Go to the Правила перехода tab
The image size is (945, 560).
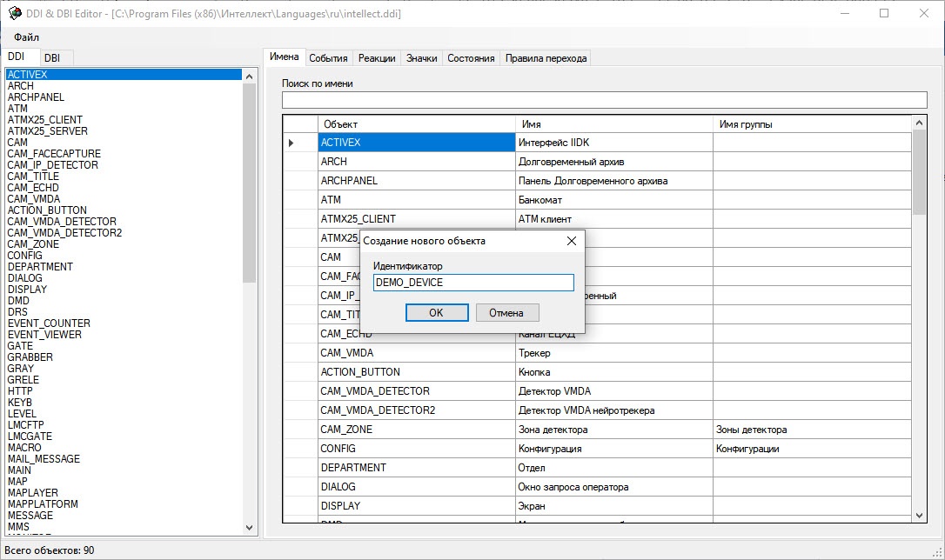click(x=546, y=58)
